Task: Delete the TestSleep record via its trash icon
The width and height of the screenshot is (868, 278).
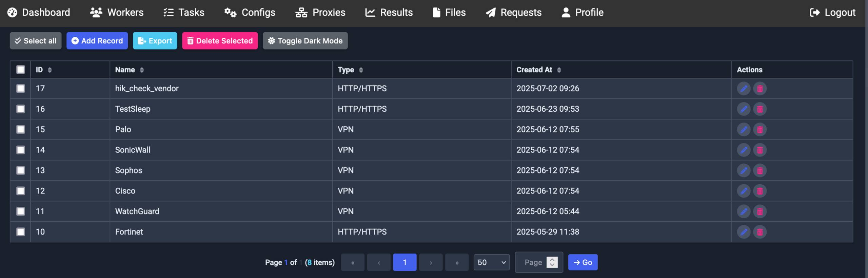Action: click(x=760, y=109)
